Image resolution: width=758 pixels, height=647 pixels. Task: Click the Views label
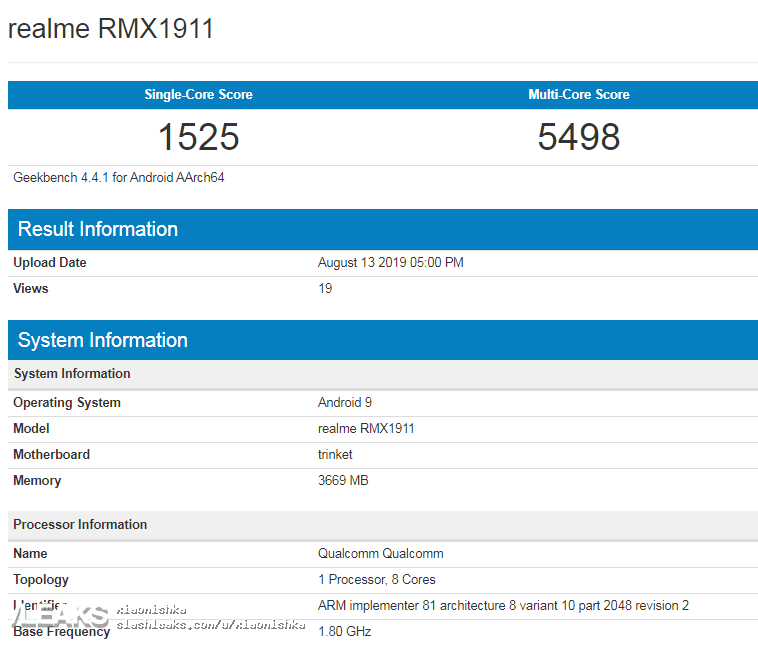(x=30, y=289)
